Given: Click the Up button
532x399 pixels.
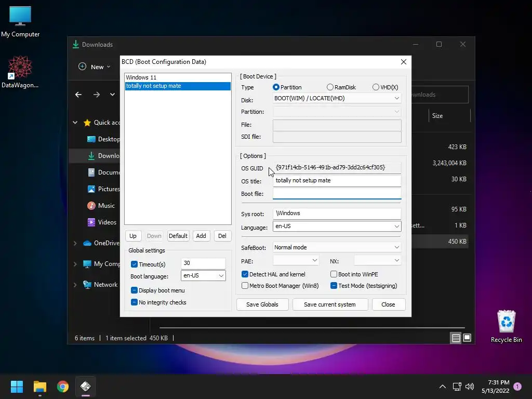Looking at the screenshot, I should [133, 236].
